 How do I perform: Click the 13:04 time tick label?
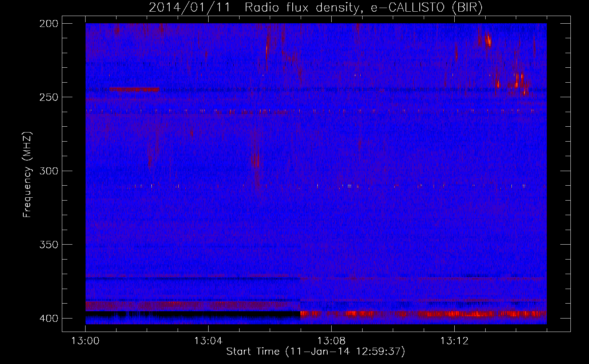208,341
